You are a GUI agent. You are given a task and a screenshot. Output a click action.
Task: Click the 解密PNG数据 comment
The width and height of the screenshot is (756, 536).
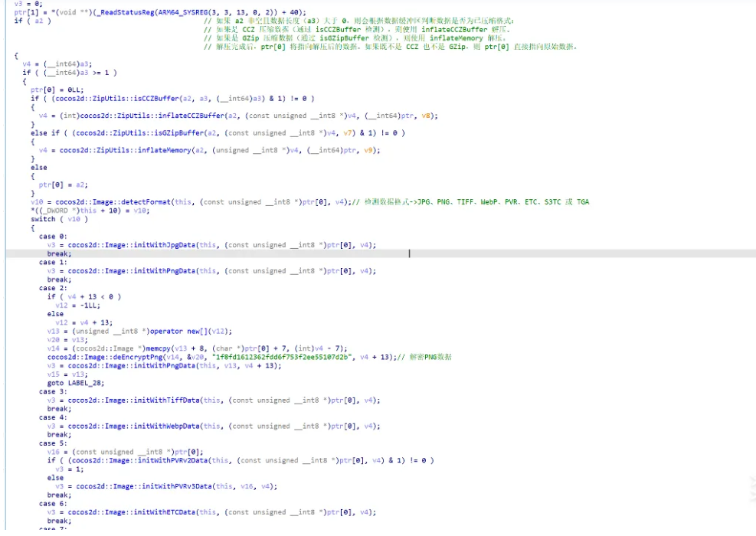tap(425, 358)
